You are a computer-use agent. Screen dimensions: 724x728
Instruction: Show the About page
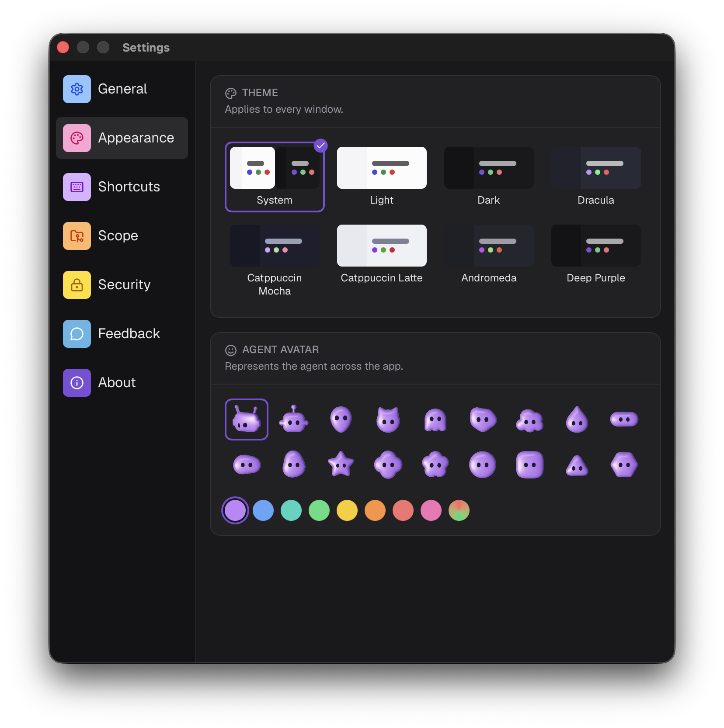point(122,383)
